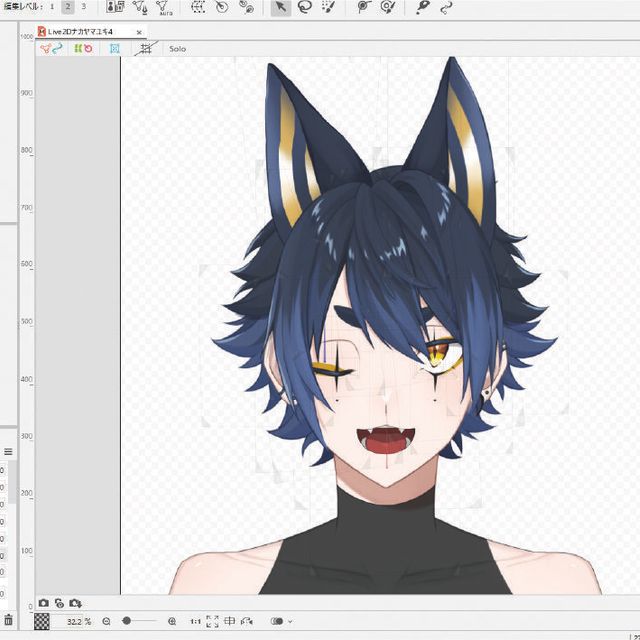Click the manual mesh edit tool
This screenshot has height=640, width=640.
(140, 7)
